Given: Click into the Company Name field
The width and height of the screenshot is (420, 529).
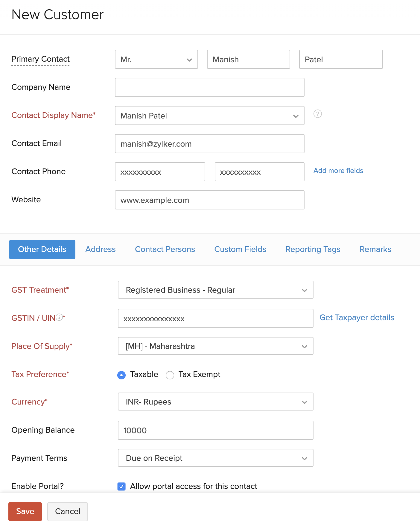Looking at the screenshot, I should coord(209,88).
